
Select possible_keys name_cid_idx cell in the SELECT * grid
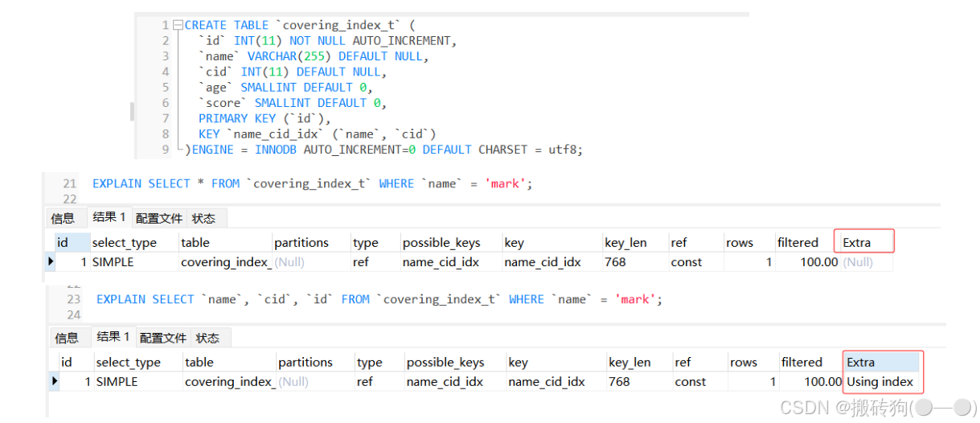click(x=450, y=261)
